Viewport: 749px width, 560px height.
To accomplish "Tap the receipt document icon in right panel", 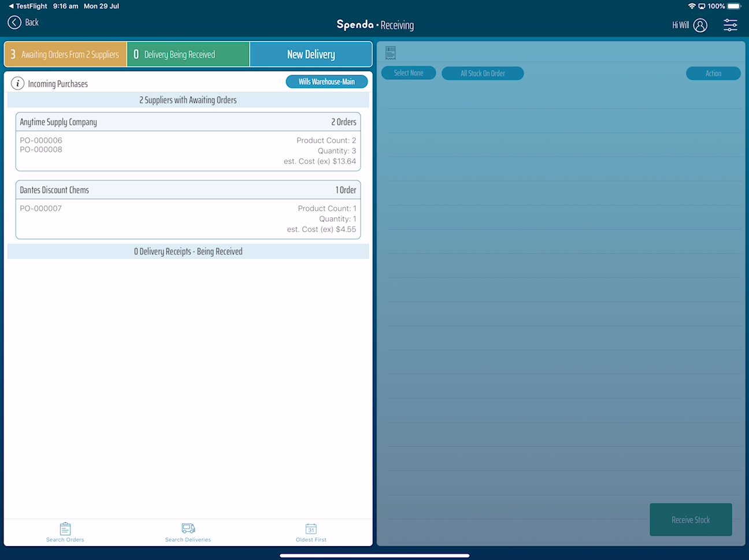I will point(391,53).
